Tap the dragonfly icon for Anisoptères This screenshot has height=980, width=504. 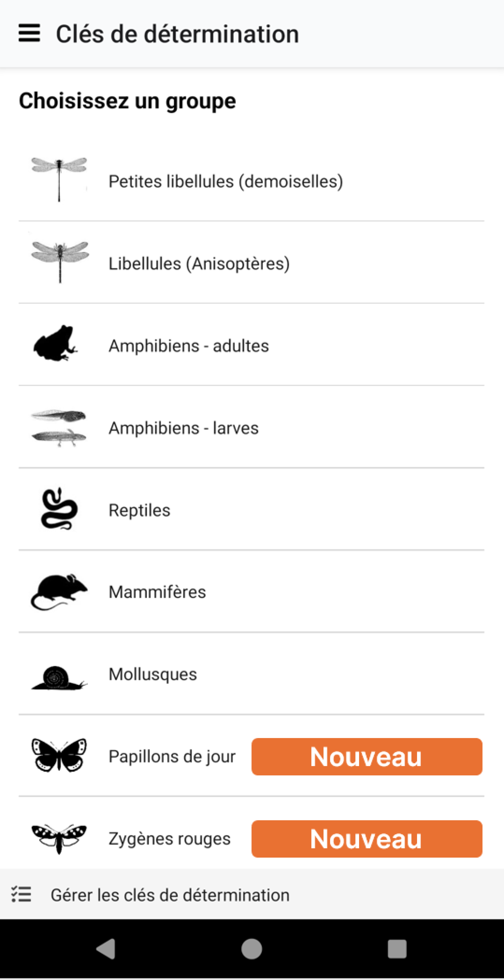(60, 262)
